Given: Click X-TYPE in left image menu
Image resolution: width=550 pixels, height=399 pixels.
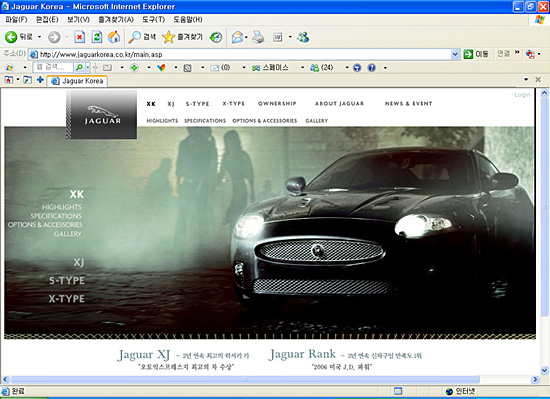Looking at the screenshot, I should [x=67, y=299].
